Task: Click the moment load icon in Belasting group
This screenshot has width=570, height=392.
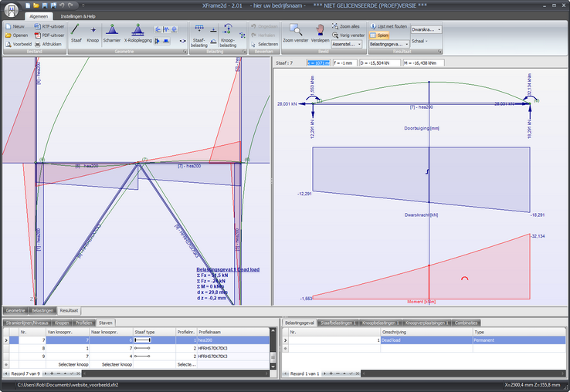Action: coord(213,42)
